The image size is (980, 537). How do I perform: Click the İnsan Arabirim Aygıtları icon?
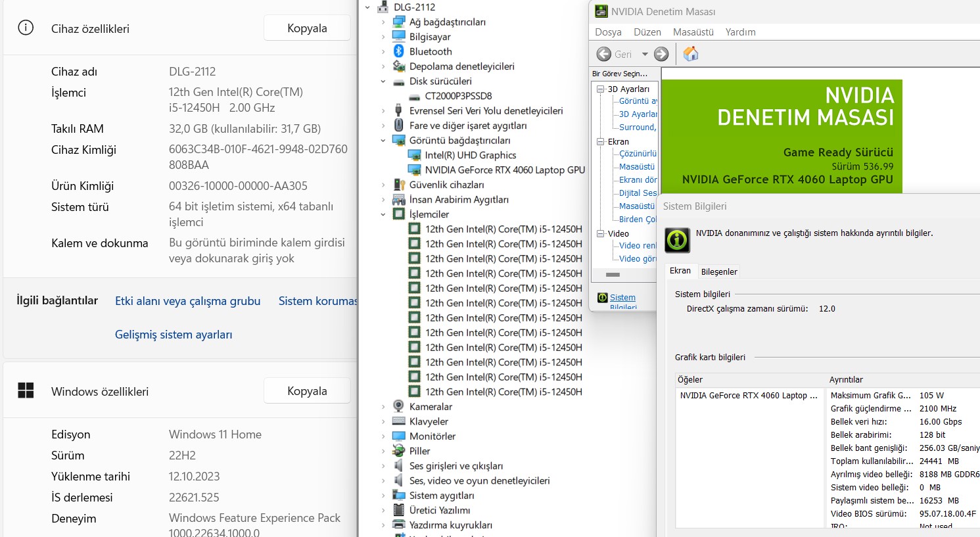point(398,199)
